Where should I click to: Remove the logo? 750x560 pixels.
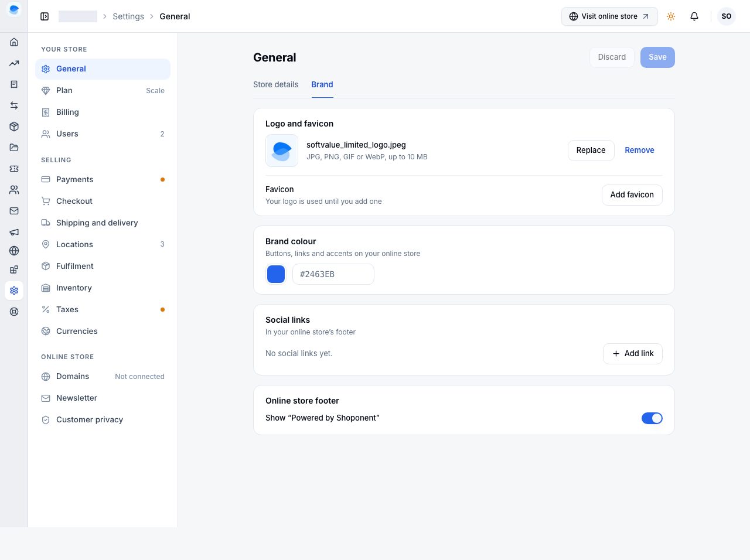(639, 151)
